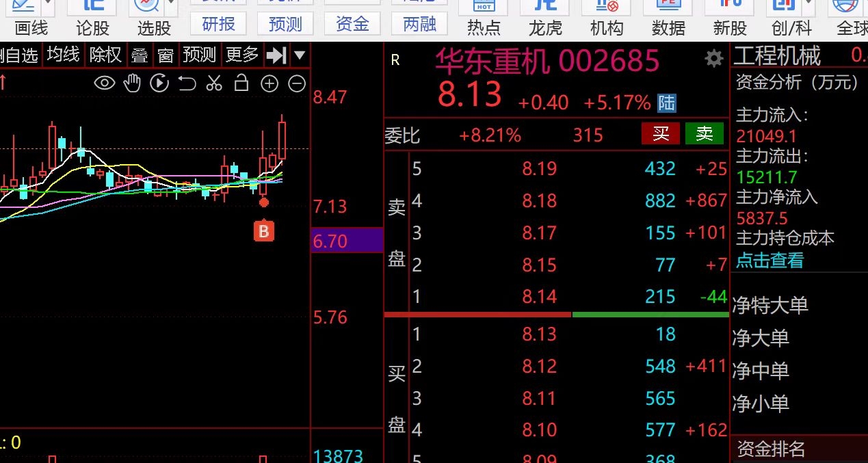Image resolution: width=868 pixels, height=463 pixels.
Task: Open dropdown triangle after skip arrow
Action: coord(300,55)
